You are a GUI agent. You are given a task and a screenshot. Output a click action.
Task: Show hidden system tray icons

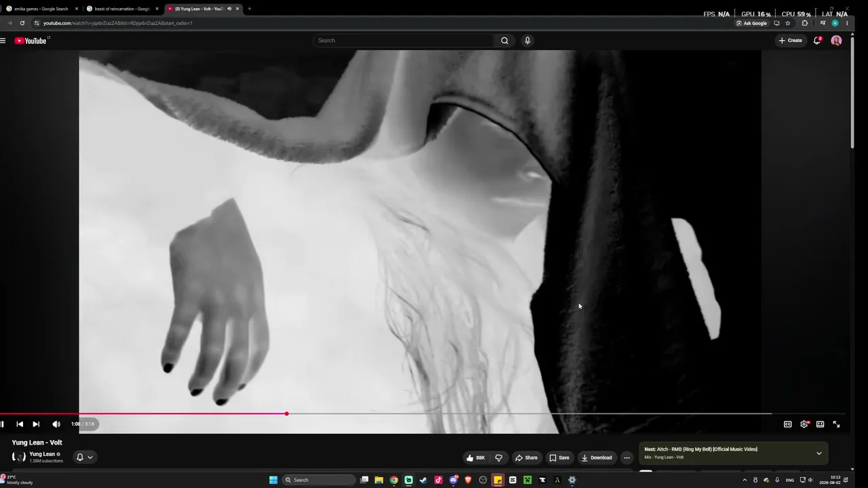(745, 480)
